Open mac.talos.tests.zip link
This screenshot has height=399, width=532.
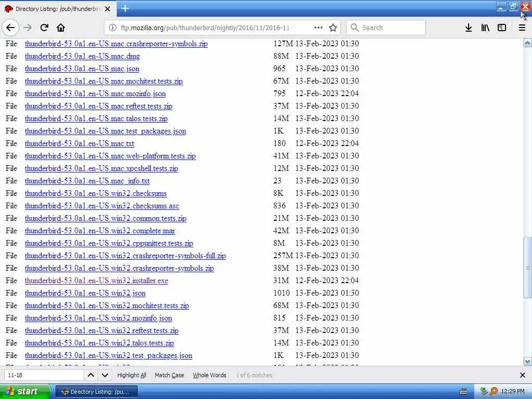coord(96,118)
